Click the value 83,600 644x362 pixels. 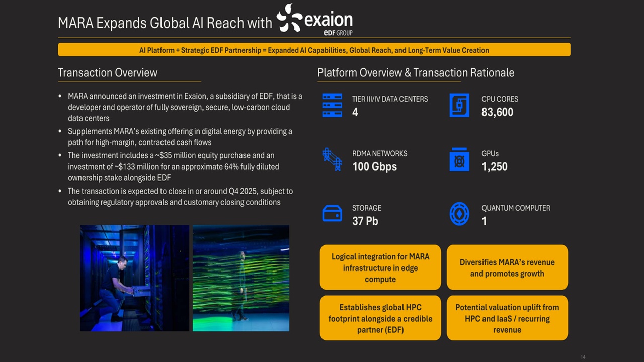tap(497, 112)
